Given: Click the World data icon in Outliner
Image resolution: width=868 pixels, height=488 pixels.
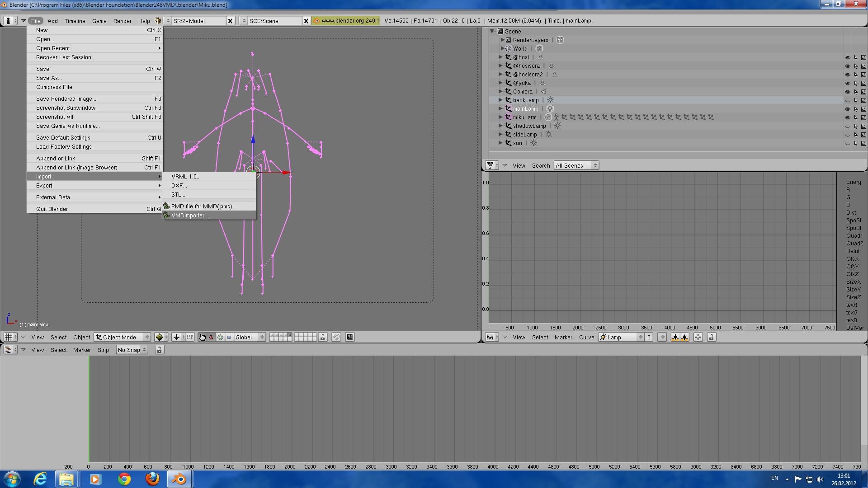Looking at the screenshot, I should tap(539, 49).
